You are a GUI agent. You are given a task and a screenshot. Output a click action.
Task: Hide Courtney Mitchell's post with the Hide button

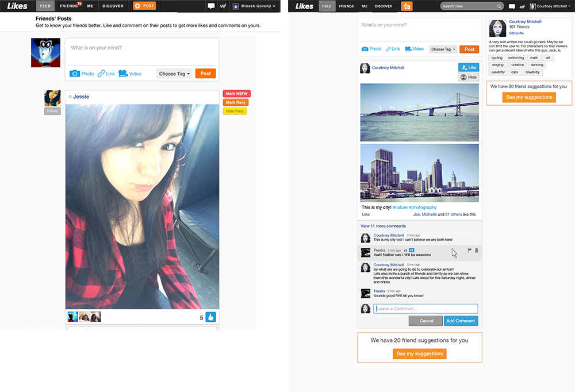pos(469,77)
